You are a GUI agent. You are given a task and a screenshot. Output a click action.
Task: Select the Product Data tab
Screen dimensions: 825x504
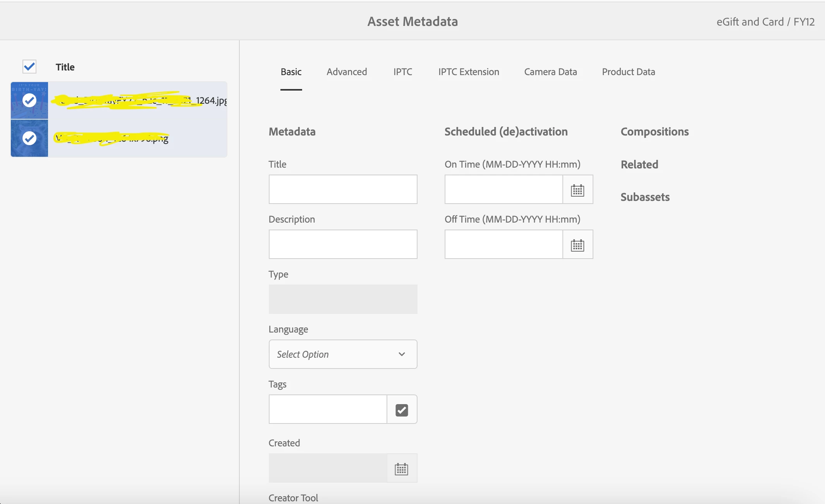[628, 72]
